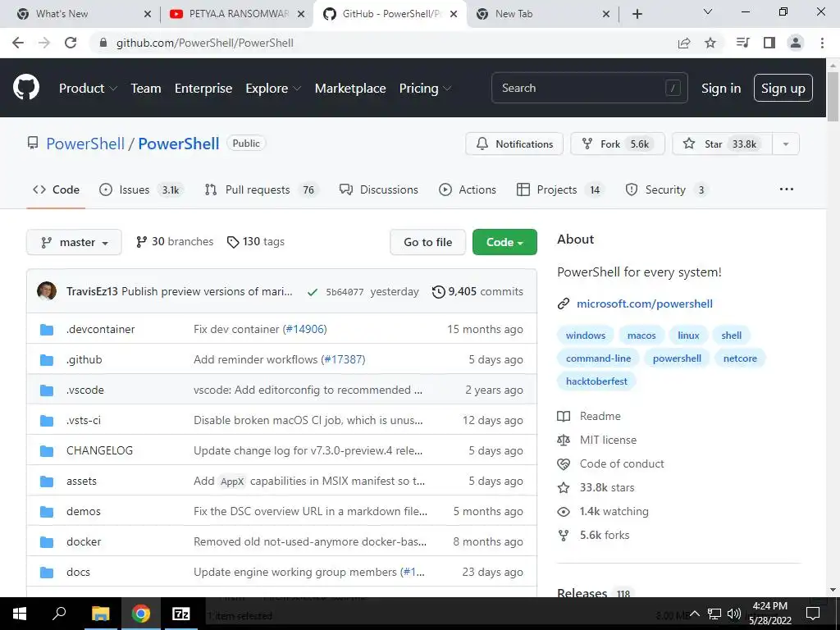
Task: Click the Sign up button
Action: point(783,88)
